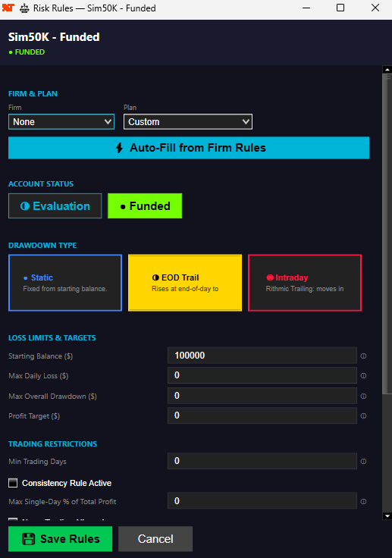Click the scales icon beside Risk Rules title
The width and height of the screenshot is (392, 558).
(x=24, y=8)
